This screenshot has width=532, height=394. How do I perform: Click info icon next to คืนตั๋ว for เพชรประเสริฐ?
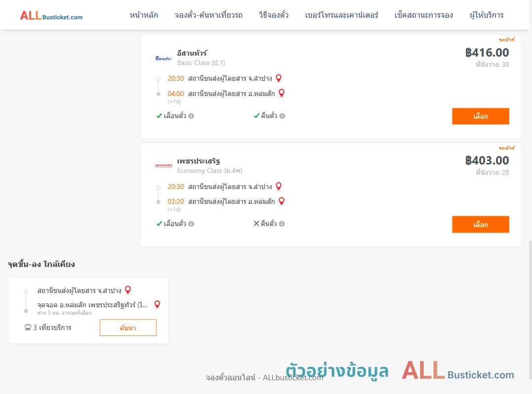point(282,224)
